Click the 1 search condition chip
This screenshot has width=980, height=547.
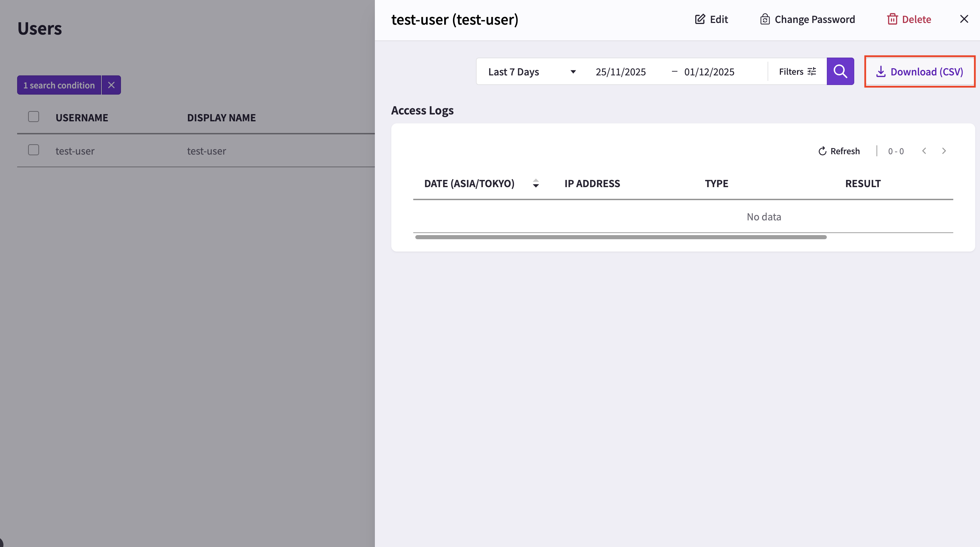(x=59, y=85)
